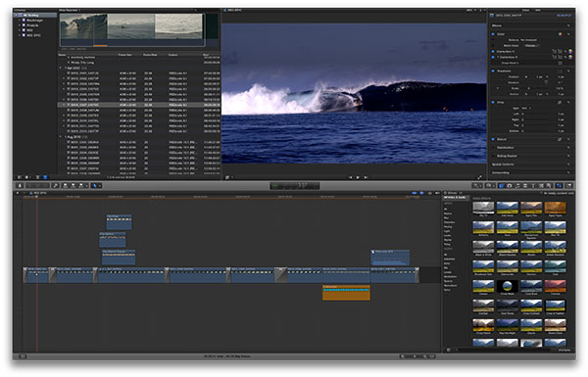Image resolution: width=588 pixels, height=377 pixels.
Task: Select the orange audio clip in timeline
Action: (x=346, y=293)
